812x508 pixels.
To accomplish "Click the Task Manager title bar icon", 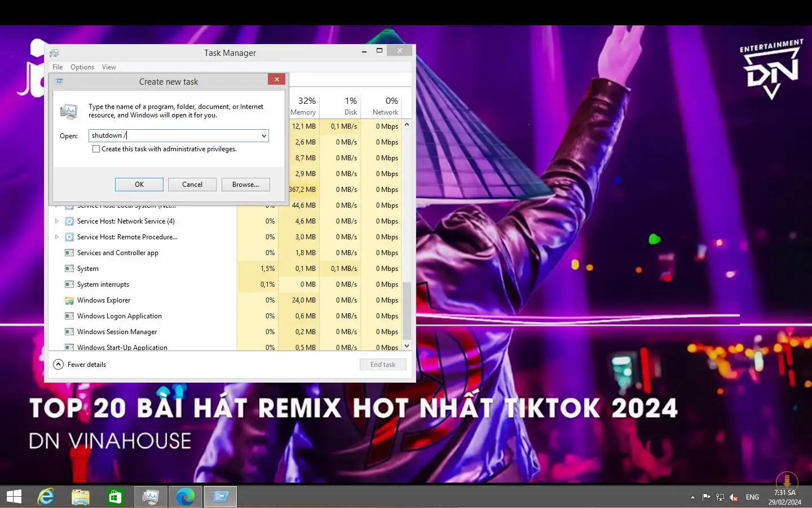I will coord(54,53).
